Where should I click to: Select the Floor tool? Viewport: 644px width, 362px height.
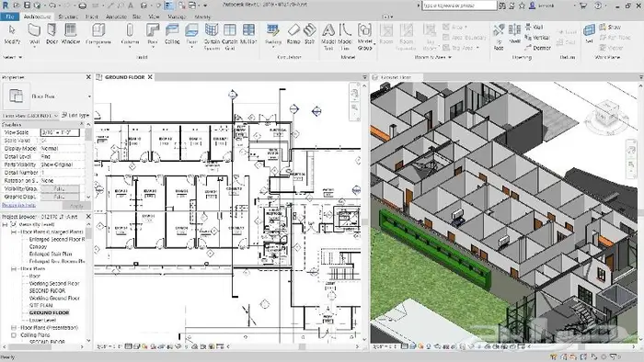point(191,34)
